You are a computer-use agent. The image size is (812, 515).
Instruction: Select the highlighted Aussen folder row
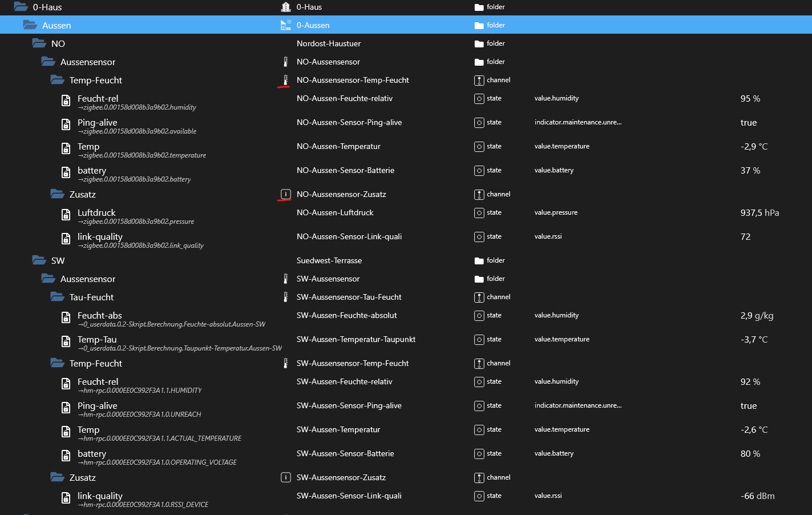point(56,25)
